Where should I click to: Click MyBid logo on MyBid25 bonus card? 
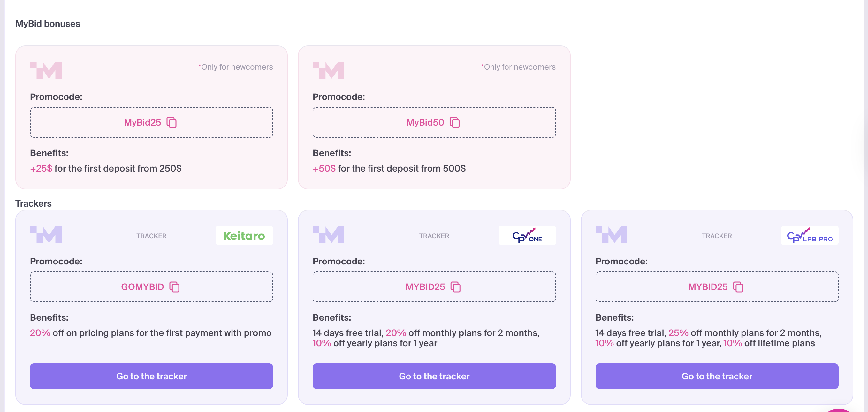[x=46, y=70]
